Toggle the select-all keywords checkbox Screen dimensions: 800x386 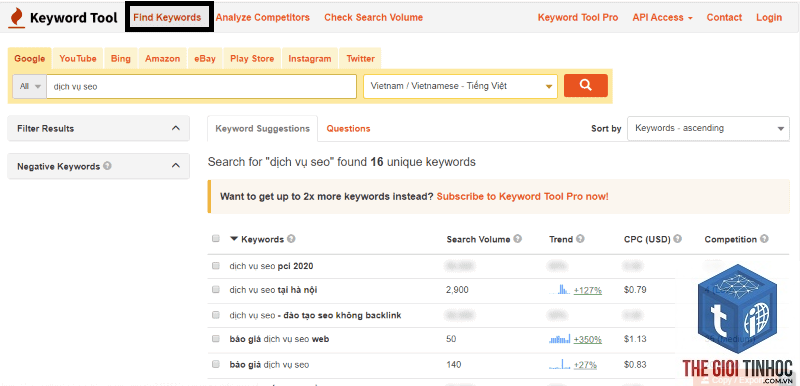(x=215, y=239)
